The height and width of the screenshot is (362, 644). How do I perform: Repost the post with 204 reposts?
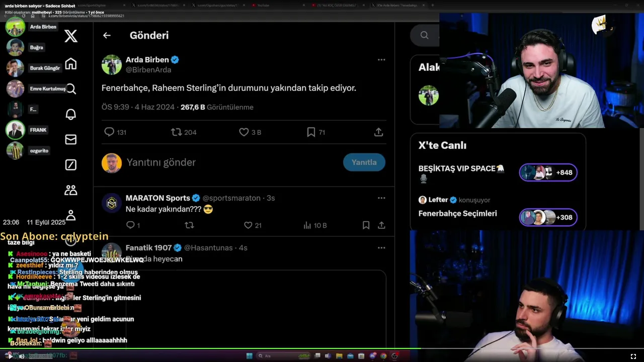[x=184, y=132]
